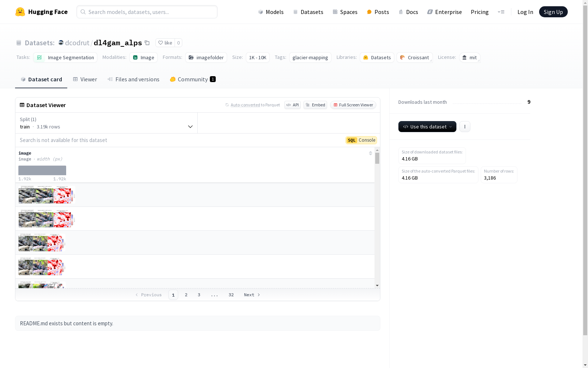Click the API button in the viewer
This screenshot has width=588, height=368.
coord(293,105)
